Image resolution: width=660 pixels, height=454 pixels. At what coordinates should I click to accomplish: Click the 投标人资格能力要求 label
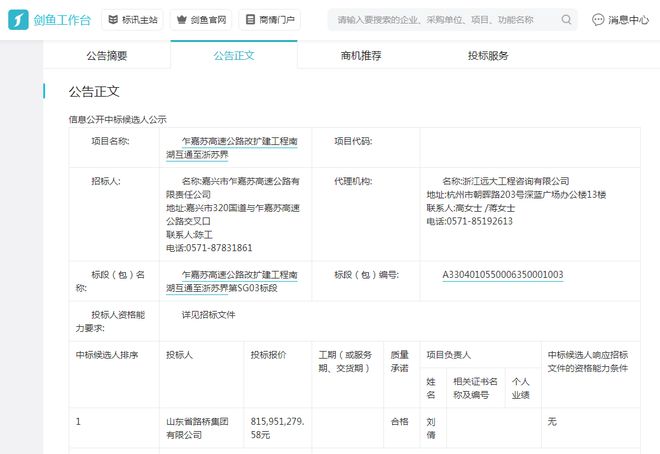(x=110, y=321)
